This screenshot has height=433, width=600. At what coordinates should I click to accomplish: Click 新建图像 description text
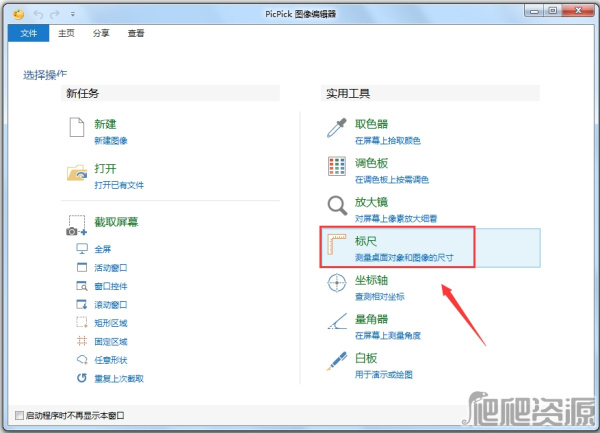111,141
